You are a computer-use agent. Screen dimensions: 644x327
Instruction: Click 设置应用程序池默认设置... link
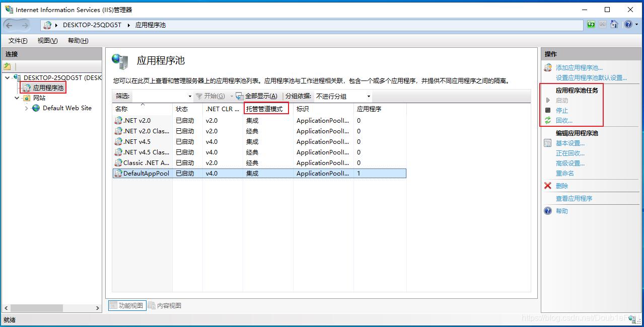tap(591, 77)
